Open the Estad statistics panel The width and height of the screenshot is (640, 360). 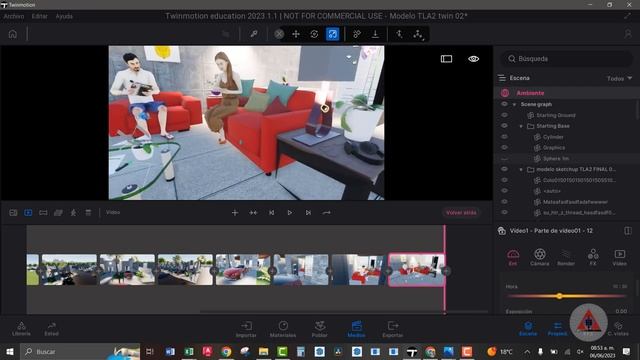tap(51, 329)
